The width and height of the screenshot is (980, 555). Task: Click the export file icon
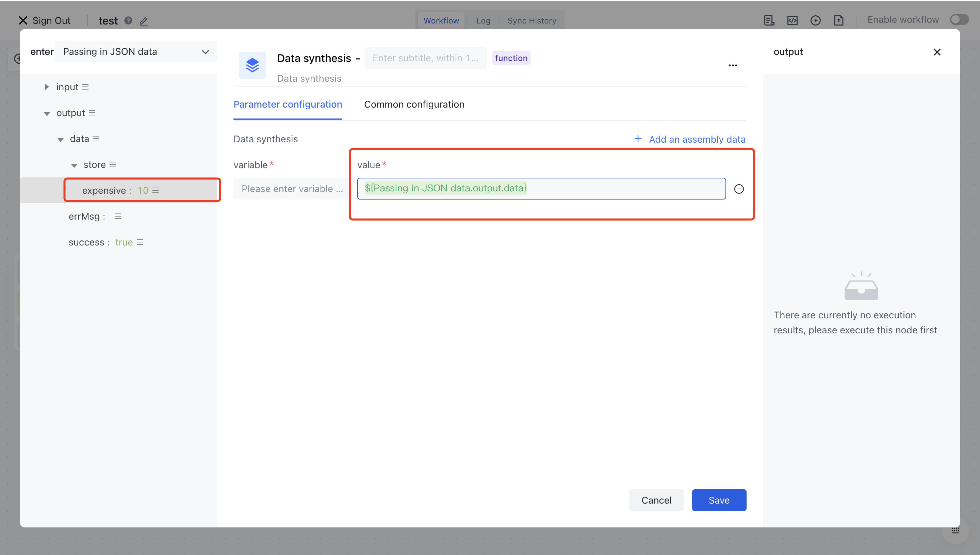pos(839,20)
